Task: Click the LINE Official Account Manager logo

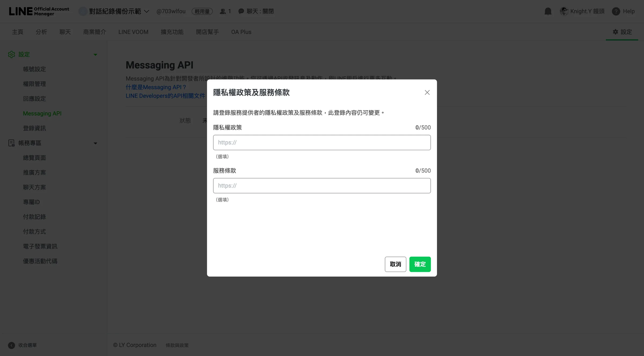Action: 39,11
